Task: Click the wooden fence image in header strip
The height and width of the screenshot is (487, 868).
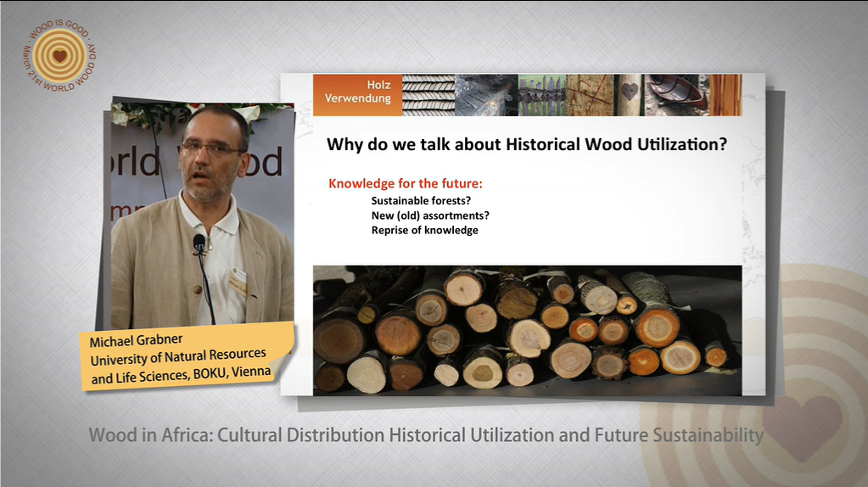Action: click(541, 94)
